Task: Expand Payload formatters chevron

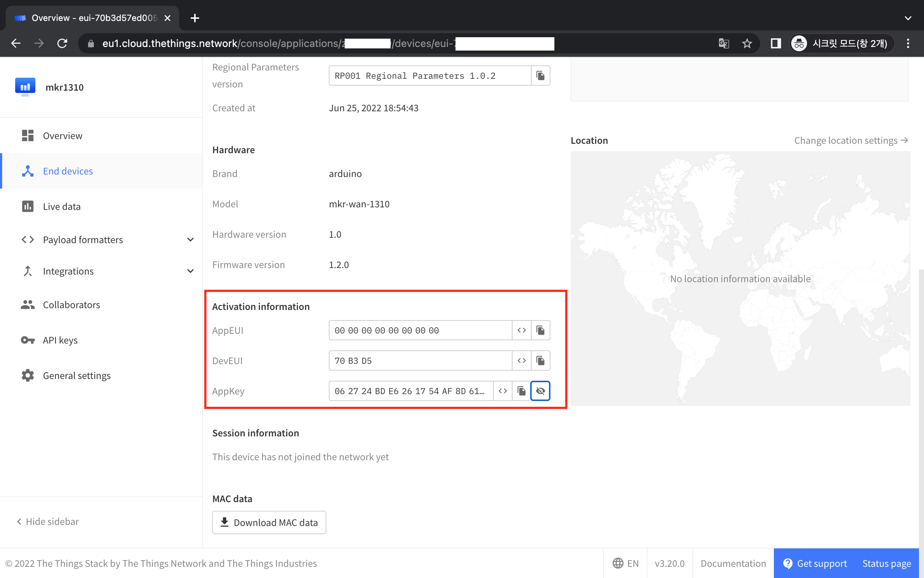Action: pyautogui.click(x=190, y=240)
